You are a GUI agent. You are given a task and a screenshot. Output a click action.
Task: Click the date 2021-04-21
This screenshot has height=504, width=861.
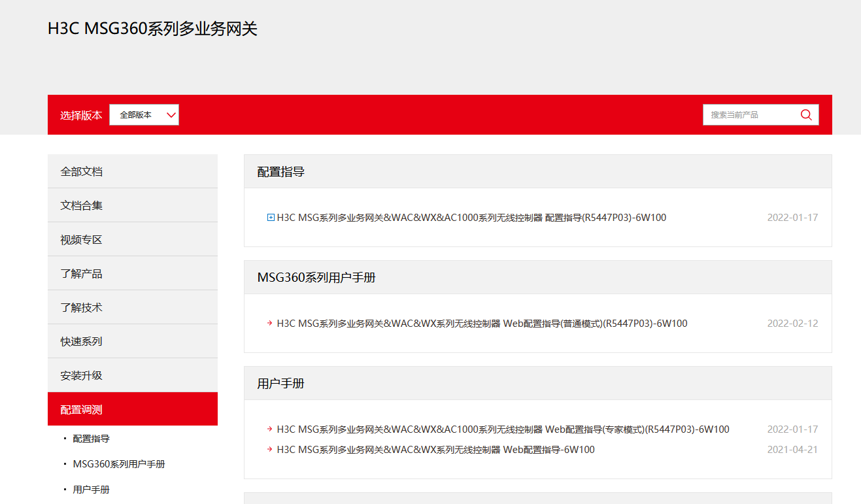coord(792,450)
